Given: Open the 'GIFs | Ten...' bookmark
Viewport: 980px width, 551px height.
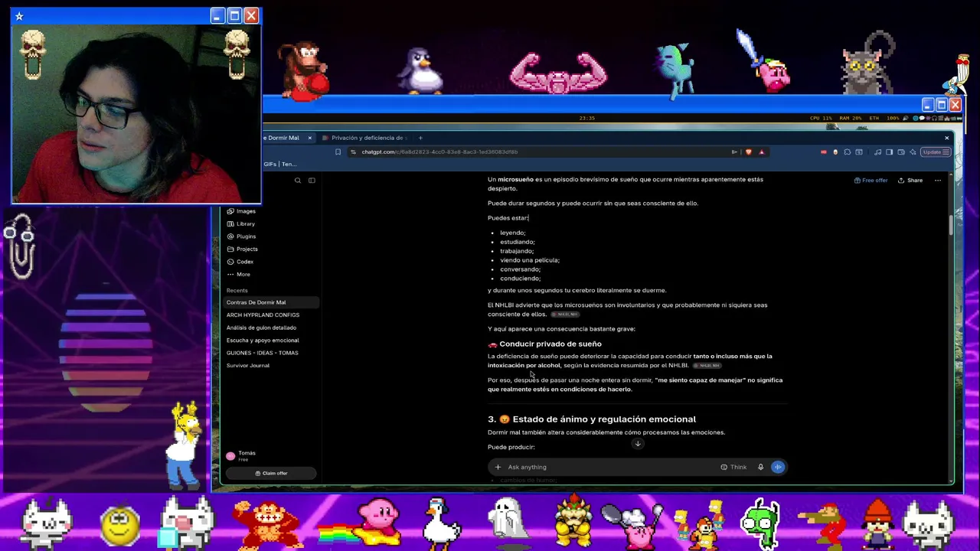Looking at the screenshot, I should click(x=279, y=164).
